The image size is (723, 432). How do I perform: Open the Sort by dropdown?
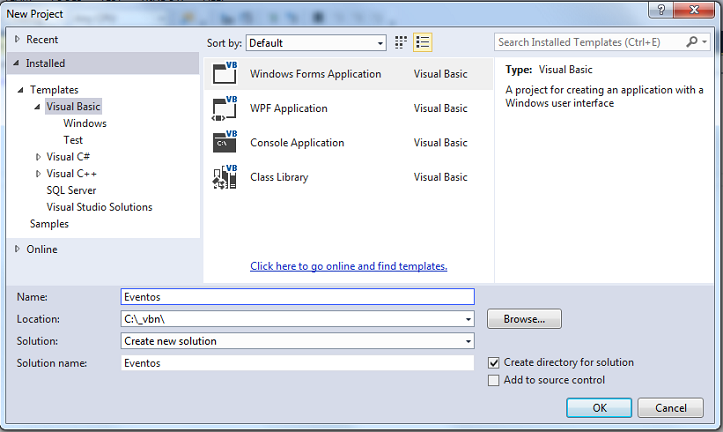pyautogui.click(x=380, y=43)
